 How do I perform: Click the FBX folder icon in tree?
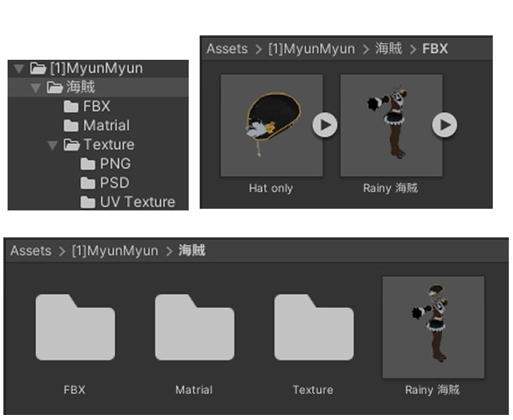(x=71, y=107)
